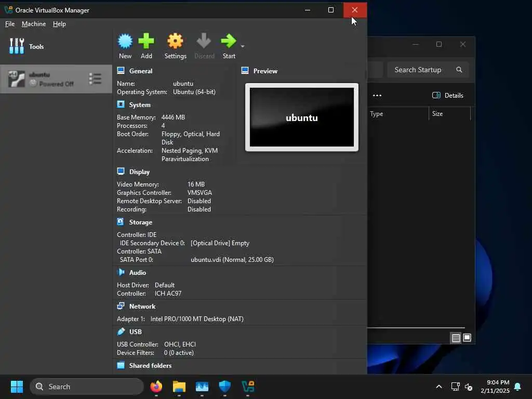
Task: Open the System settings heading link
Action: pyautogui.click(x=139, y=105)
